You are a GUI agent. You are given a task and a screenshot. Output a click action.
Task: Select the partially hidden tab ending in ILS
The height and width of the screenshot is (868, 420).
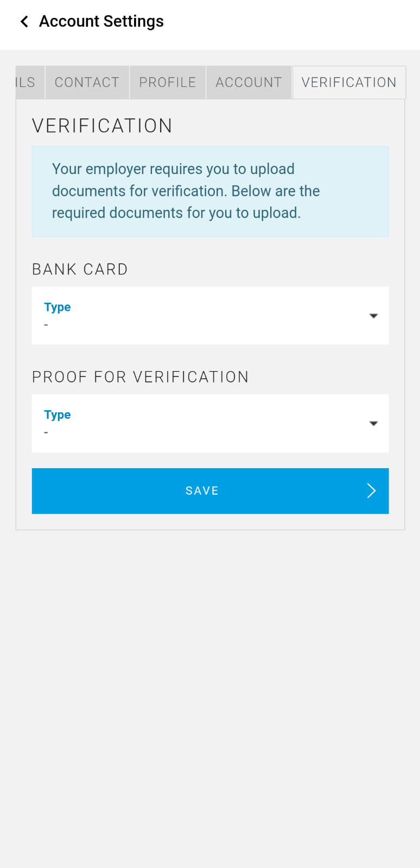26,82
